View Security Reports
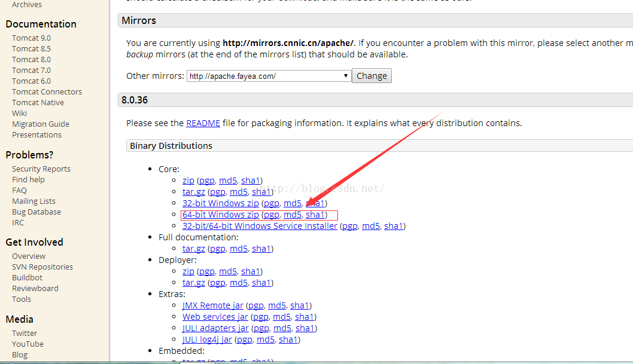 (41, 169)
